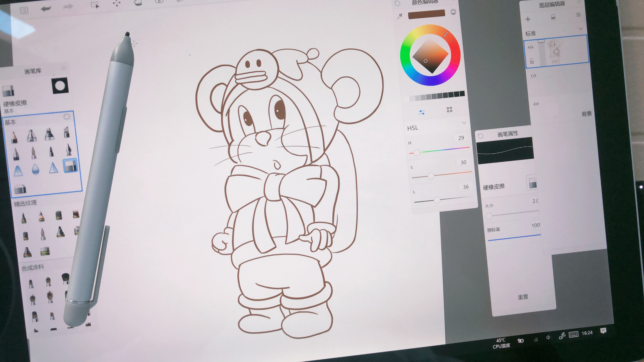The height and width of the screenshot is (362, 644).
Task: Click the transform move tool in toolbar
Action: tap(116, 3)
